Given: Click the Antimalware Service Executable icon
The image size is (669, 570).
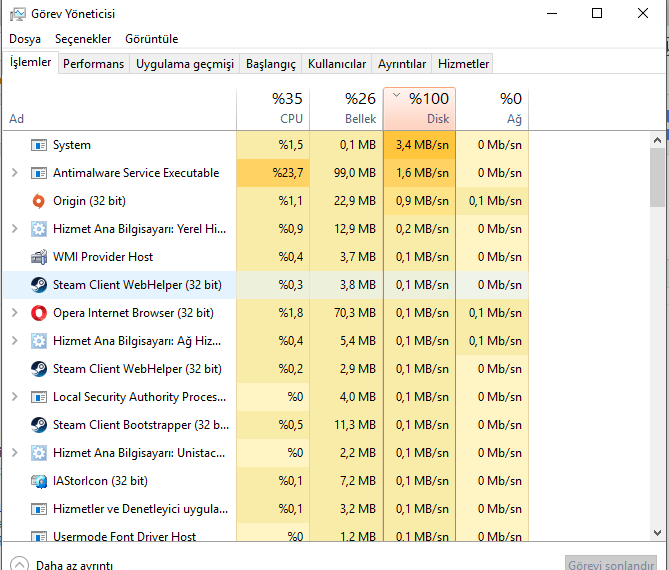Looking at the screenshot, I should [x=39, y=173].
